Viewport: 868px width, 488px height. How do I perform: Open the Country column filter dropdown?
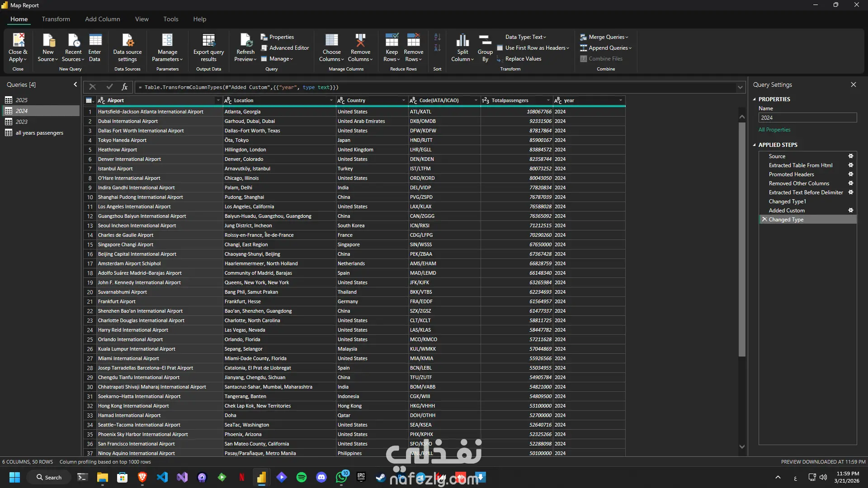pyautogui.click(x=403, y=100)
